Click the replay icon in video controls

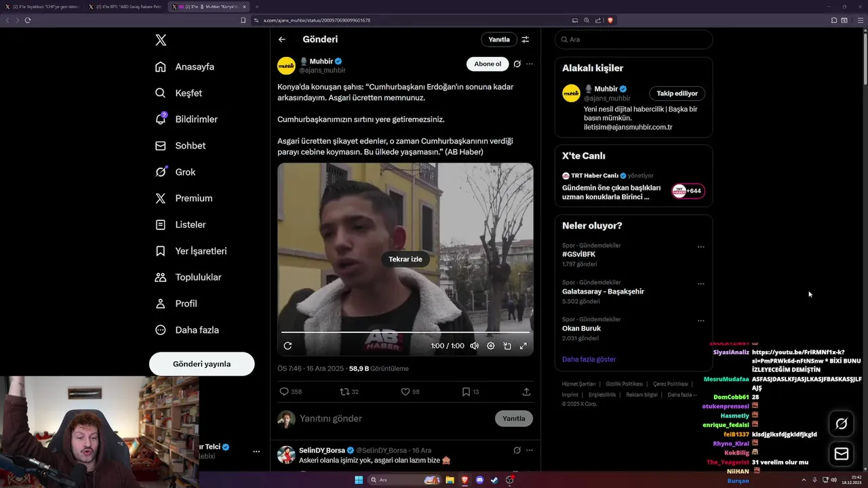click(288, 346)
